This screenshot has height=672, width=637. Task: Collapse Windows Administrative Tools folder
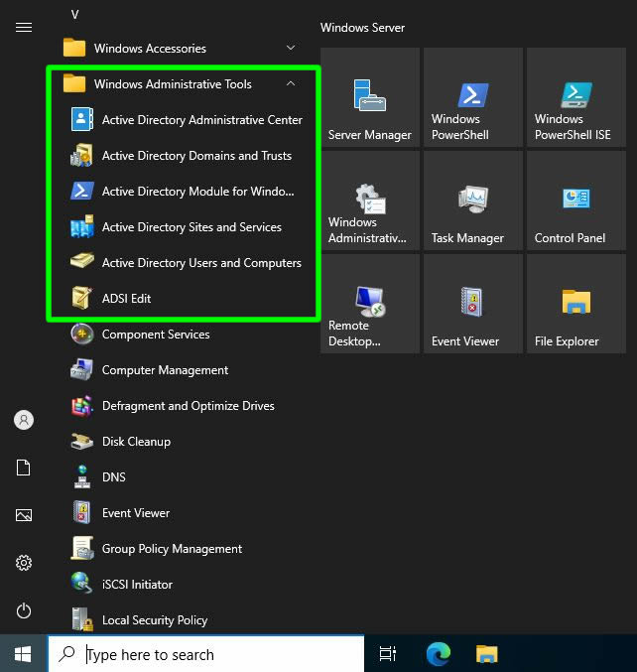point(291,84)
